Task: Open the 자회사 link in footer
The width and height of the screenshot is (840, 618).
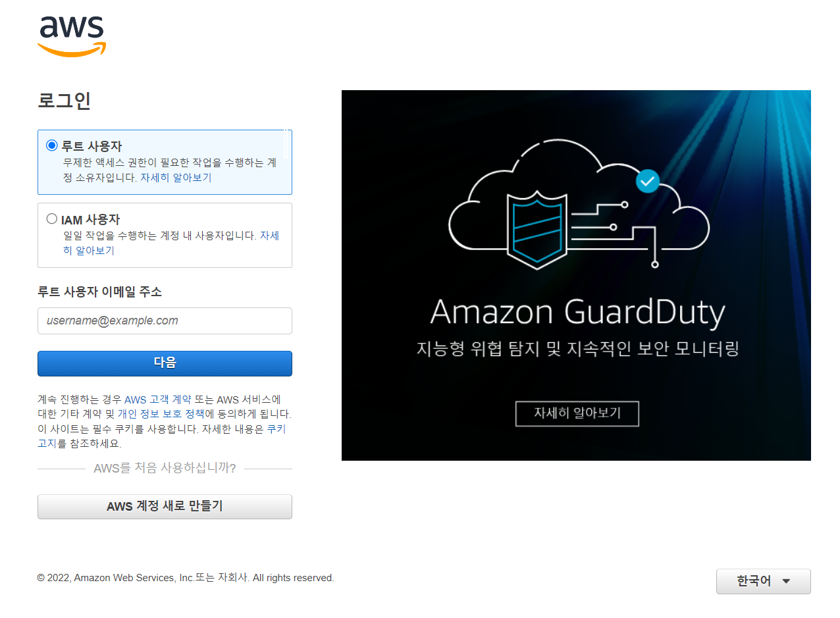Action: tap(232, 578)
